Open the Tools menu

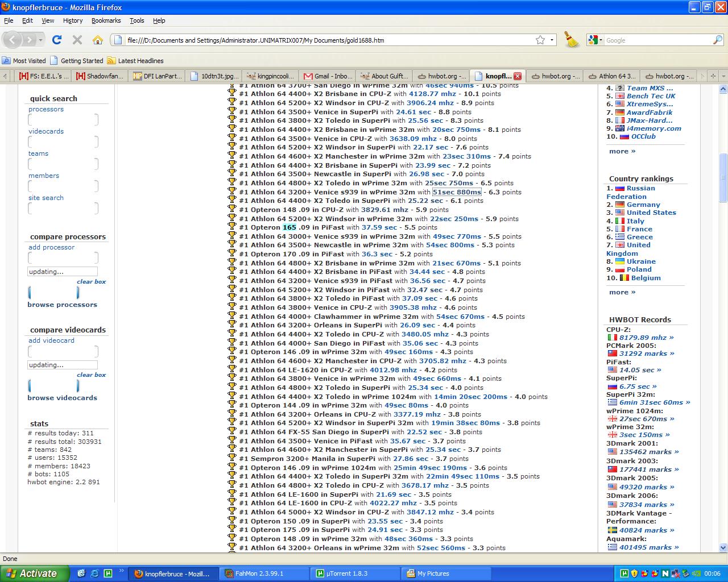point(136,20)
